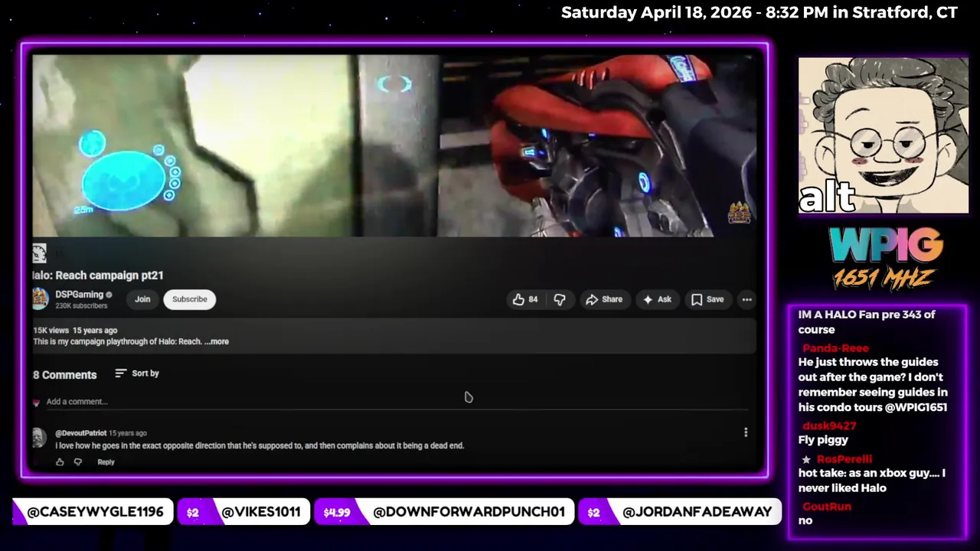Expand the description with ...more
The image size is (980, 551).
pyautogui.click(x=217, y=341)
